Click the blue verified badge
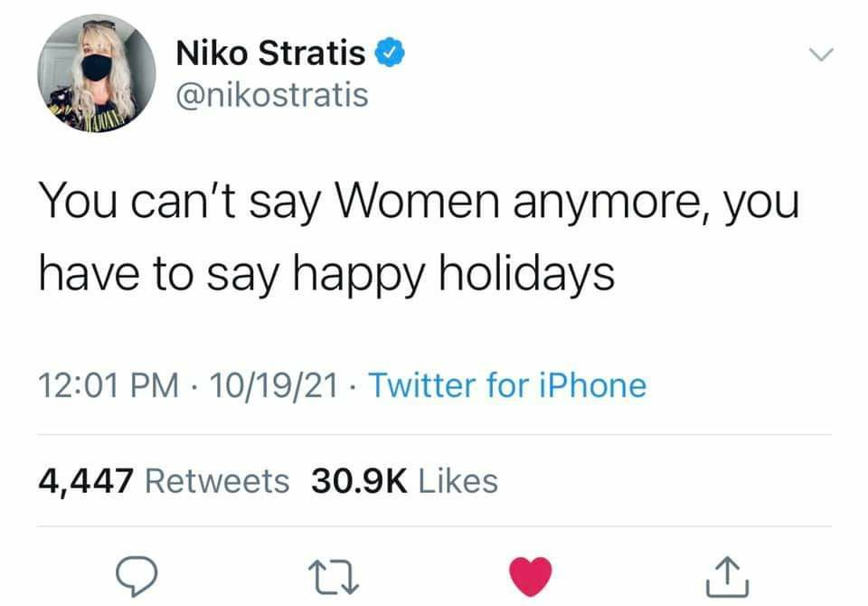The height and width of the screenshot is (606, 868). tap(389, 54)
